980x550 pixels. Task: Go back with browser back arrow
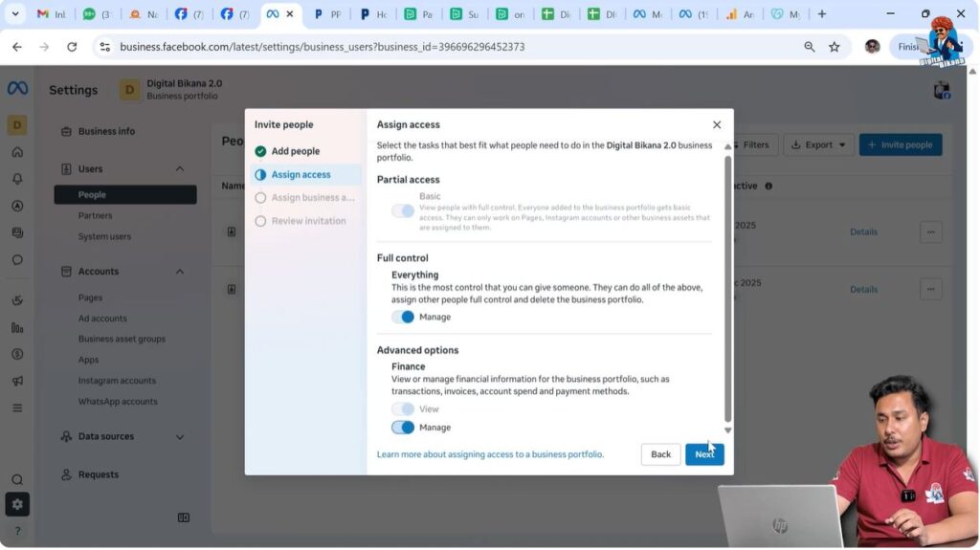coord(17,47)
